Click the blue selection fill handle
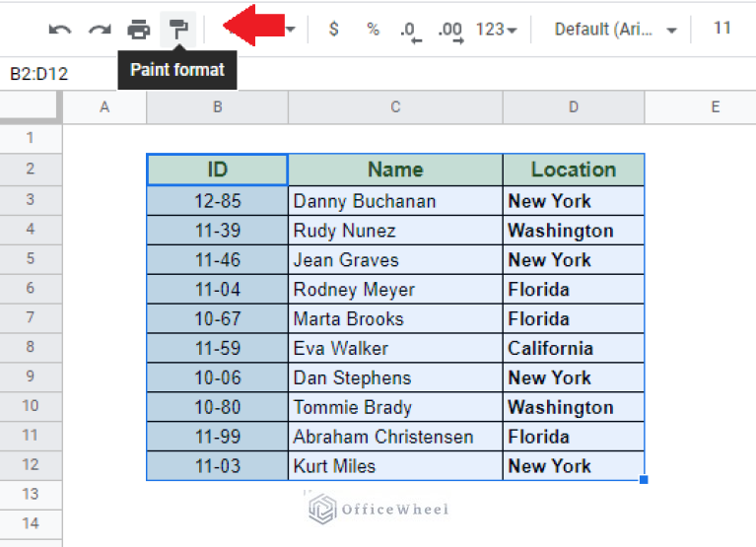756x547 pixels. pos(644,480)
